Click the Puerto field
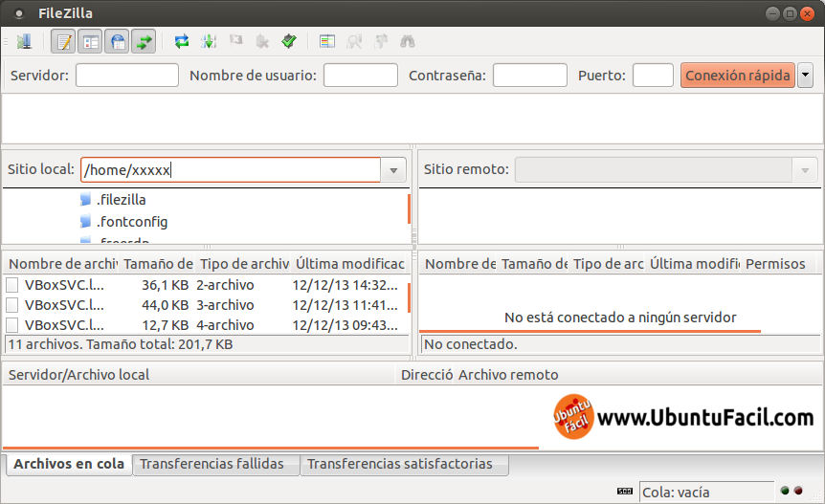This screenshot has height=504, width=825. tap(653, 76)
